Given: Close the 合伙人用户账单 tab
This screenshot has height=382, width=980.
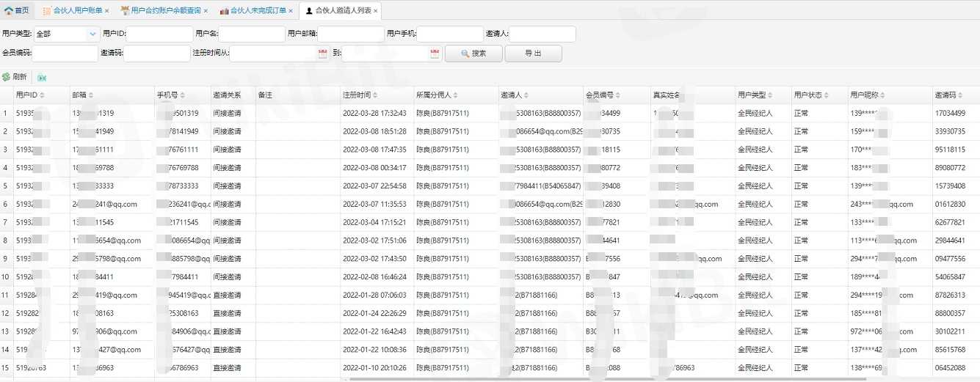Looking at the screenshot, I should (106, 11).
